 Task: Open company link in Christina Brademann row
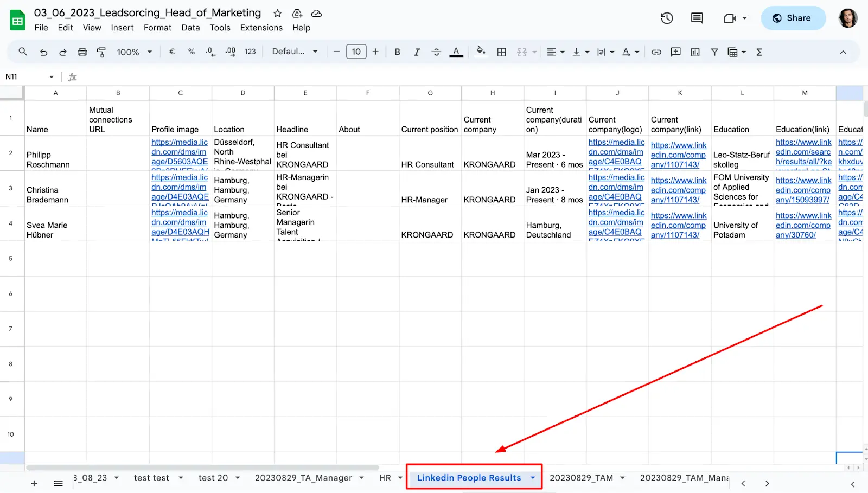(x=678, y=190)
